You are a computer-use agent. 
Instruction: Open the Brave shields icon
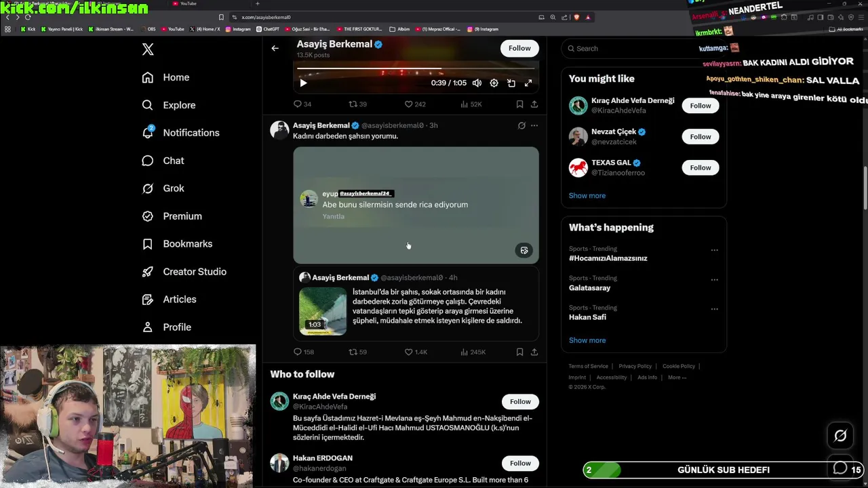pos(577,17)
